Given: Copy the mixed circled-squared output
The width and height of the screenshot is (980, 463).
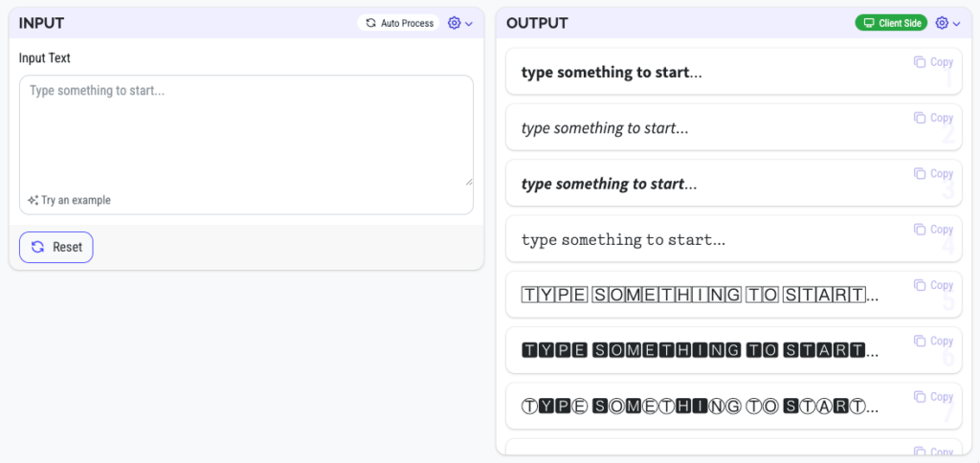Looking at the screenshot, I should pos(933,396).
